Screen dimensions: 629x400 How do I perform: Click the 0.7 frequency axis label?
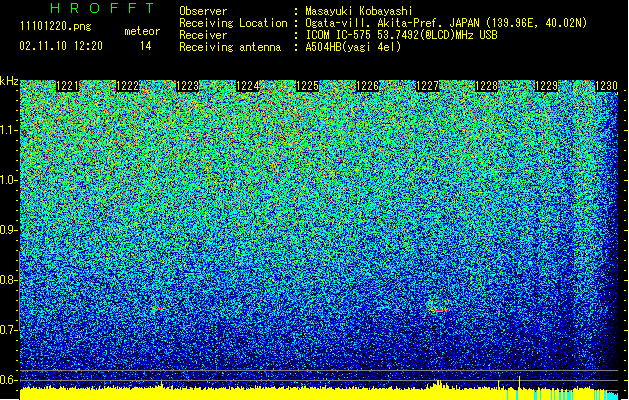[8, 330]
